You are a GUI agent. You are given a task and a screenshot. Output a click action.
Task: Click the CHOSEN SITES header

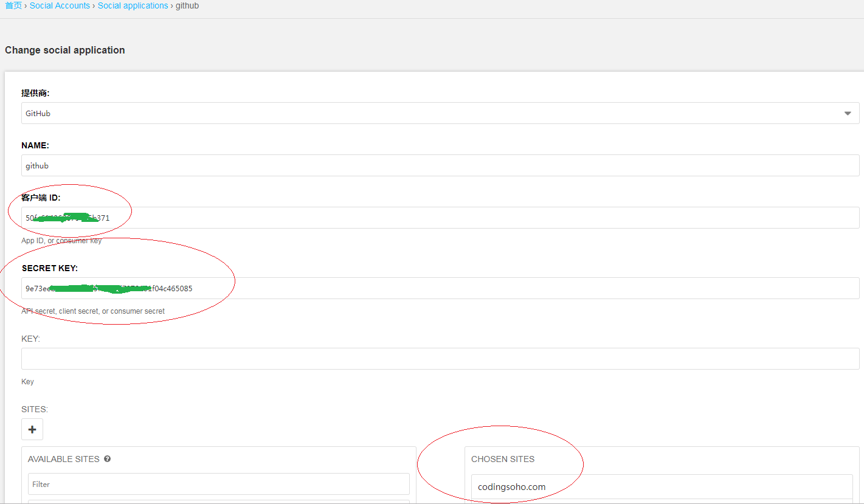[503, 459]
